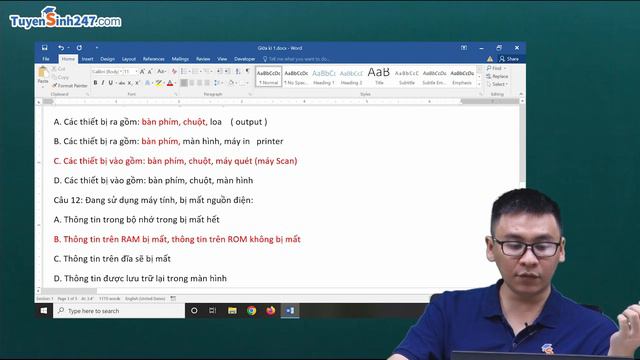Increase font size with Grow Font
Image resolution: width=640 pixels, height=360 pixels.
[x=142, y=71]
